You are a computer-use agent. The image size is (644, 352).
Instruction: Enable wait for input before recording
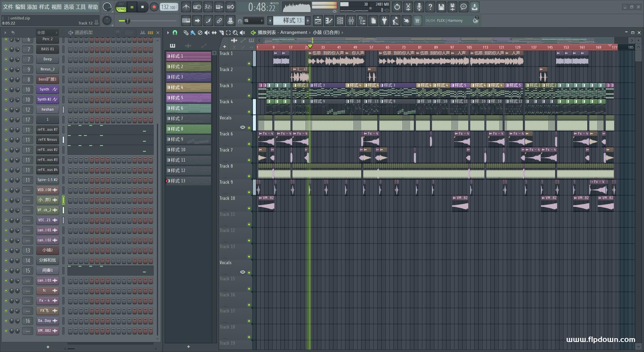197,7
